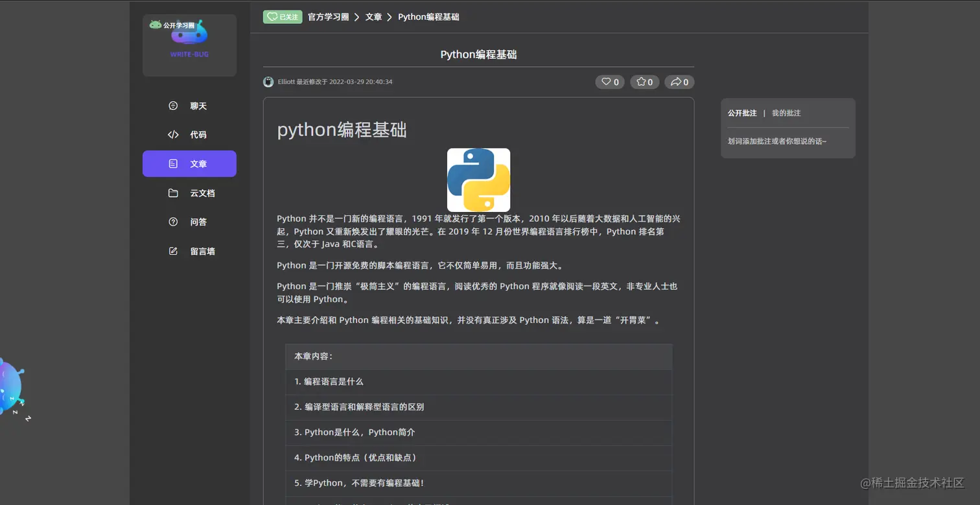Click the '本章内容：' table header
Screen dimensions: 980x505
click(x=478, y=357)
